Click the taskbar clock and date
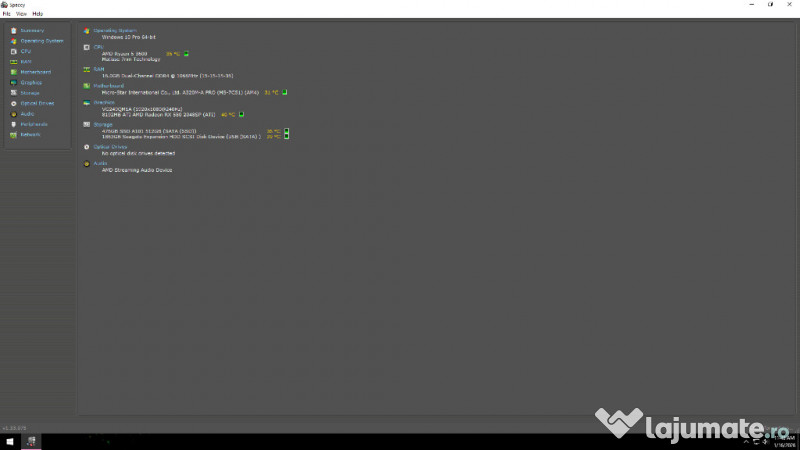This screenshot has width=800, height=450. [x=784, y=441]
